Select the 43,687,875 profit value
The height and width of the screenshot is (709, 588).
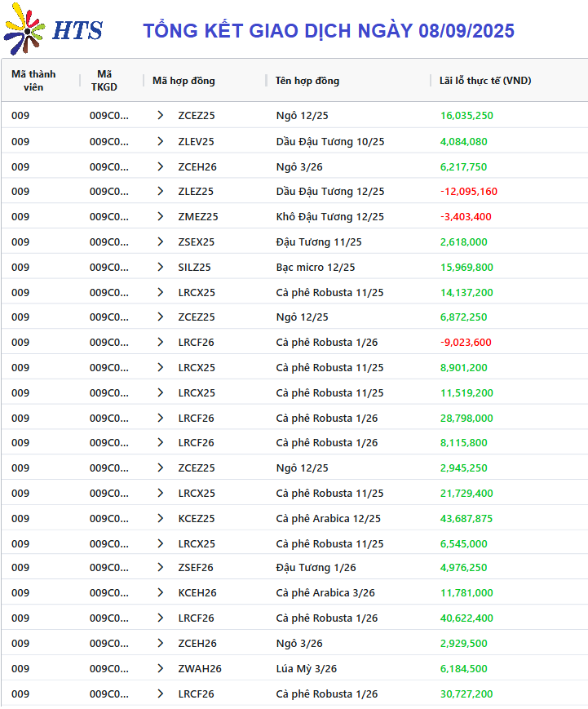click(466, 519)
